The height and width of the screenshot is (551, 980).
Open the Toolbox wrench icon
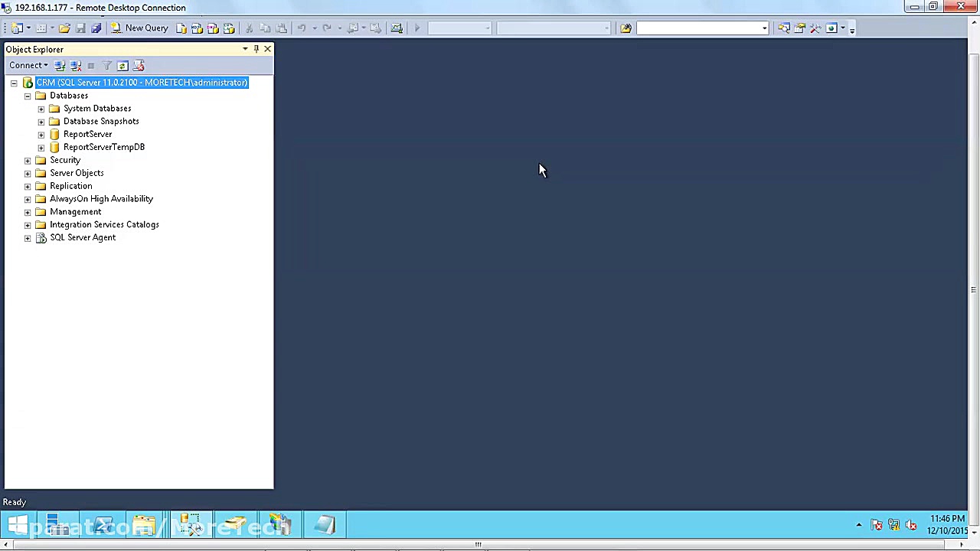tap(815, 28)
